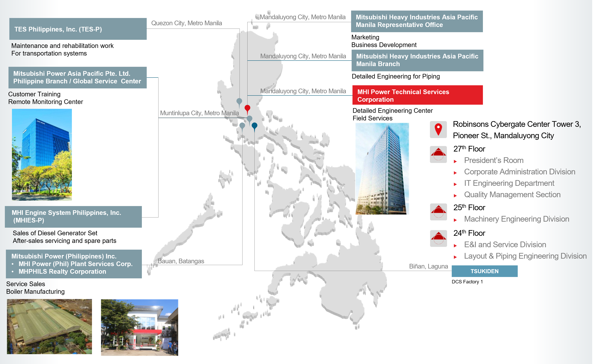The width and height of the screenshot is (600, 364).
Task: Click the 'Marketing' text under Representative Office
Action: coord(365,37)
